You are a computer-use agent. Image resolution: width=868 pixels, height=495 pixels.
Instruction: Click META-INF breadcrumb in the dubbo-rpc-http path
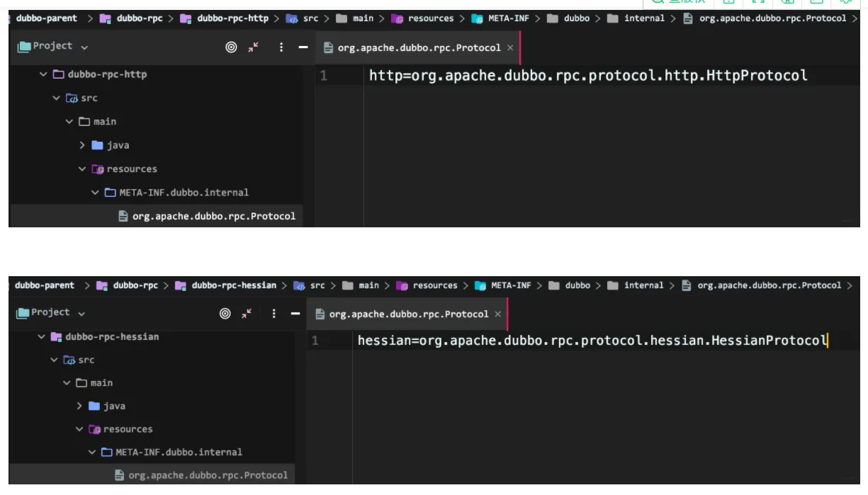click(x=500, y=18)
